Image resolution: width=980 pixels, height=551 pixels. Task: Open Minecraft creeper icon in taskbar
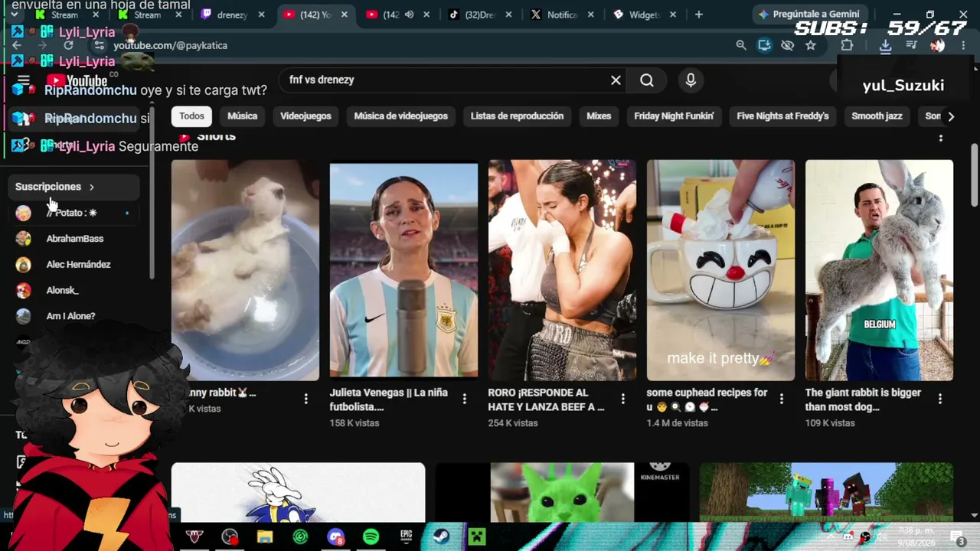476,536
